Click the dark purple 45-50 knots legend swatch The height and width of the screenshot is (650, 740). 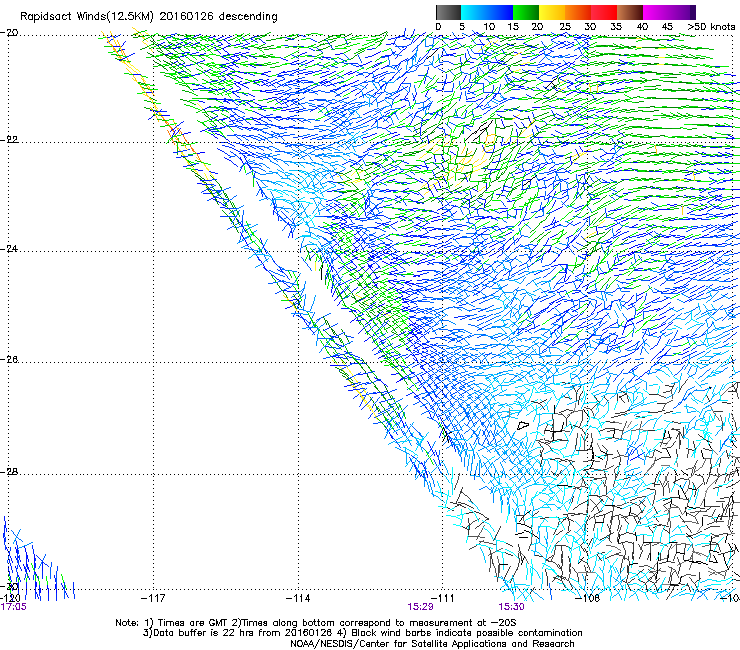tap(682, 12)
